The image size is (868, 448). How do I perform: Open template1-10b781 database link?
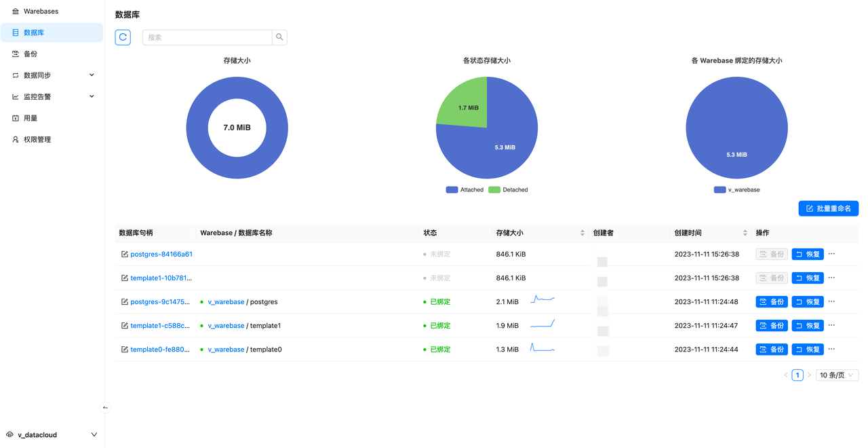(x=161, y=278)
